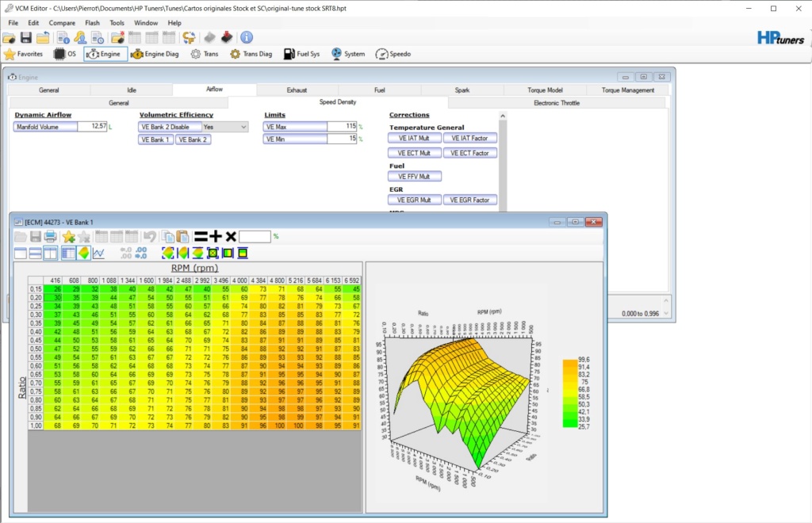812x523 pixels.
Task: Open the Tools menu
Action: [x=117, y=23]
